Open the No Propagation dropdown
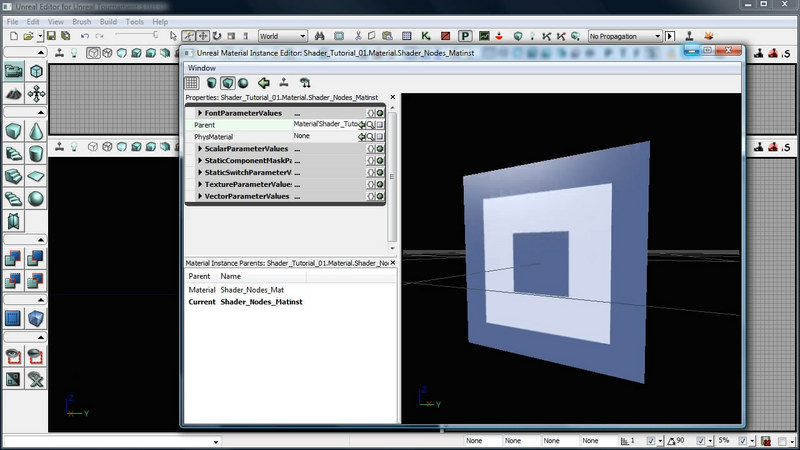 (626, 36)
